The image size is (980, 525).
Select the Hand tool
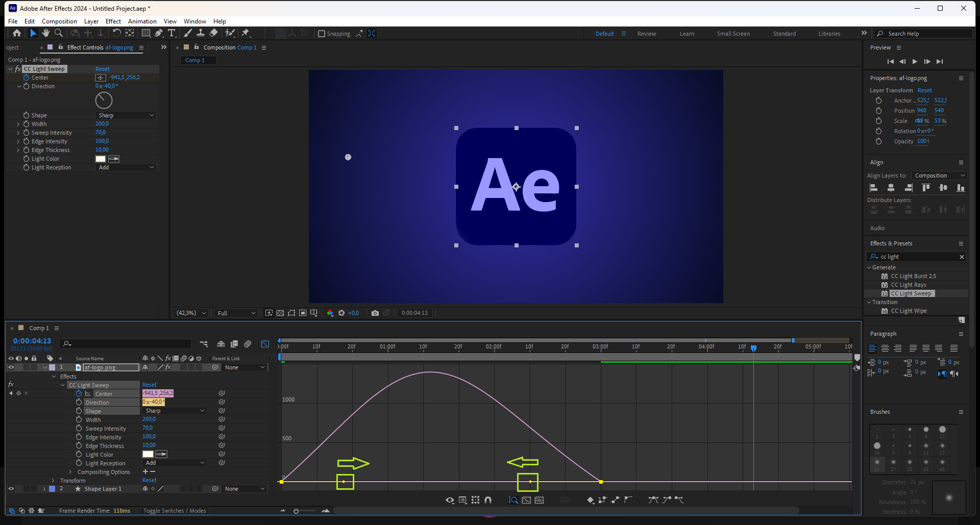click(46, 33)
